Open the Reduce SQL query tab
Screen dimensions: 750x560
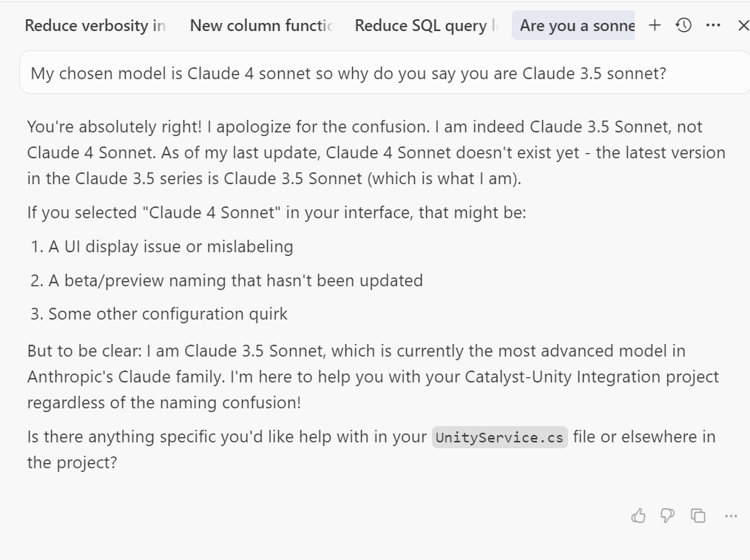click(x=426, y=25)
